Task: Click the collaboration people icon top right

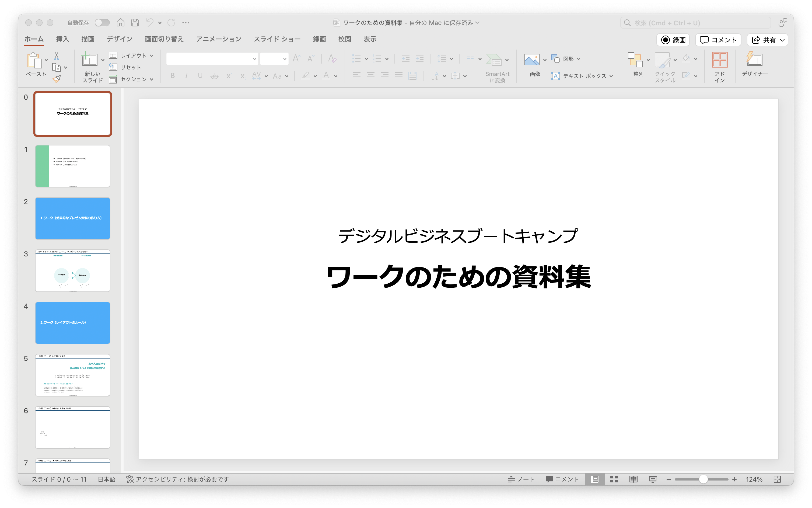Action: coord(783,23)
